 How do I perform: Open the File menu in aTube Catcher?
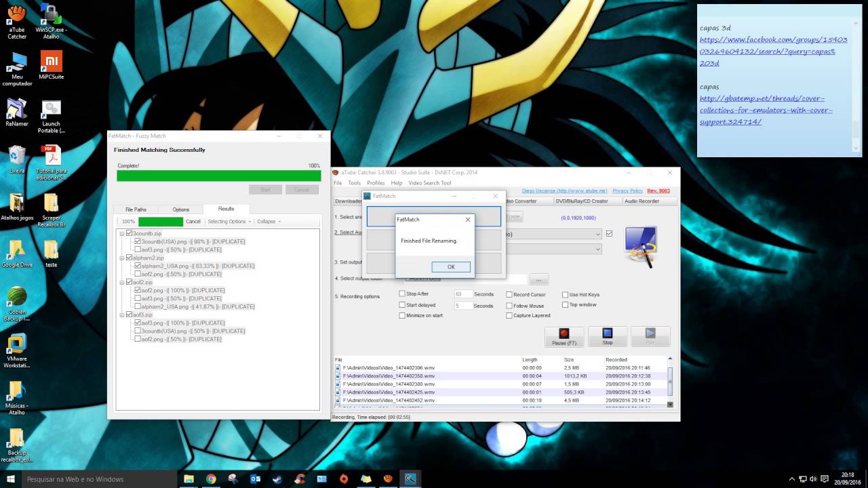click(338, 183)
